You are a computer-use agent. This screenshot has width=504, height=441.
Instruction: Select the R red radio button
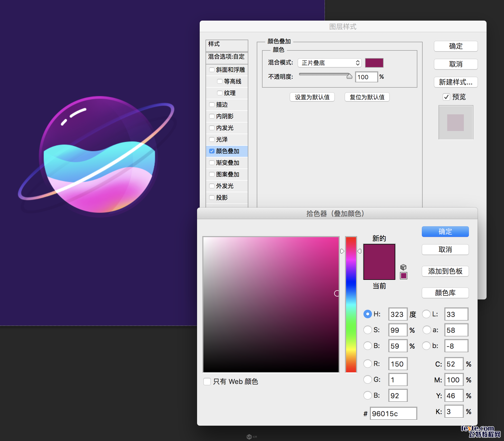(x=367, y=364)
